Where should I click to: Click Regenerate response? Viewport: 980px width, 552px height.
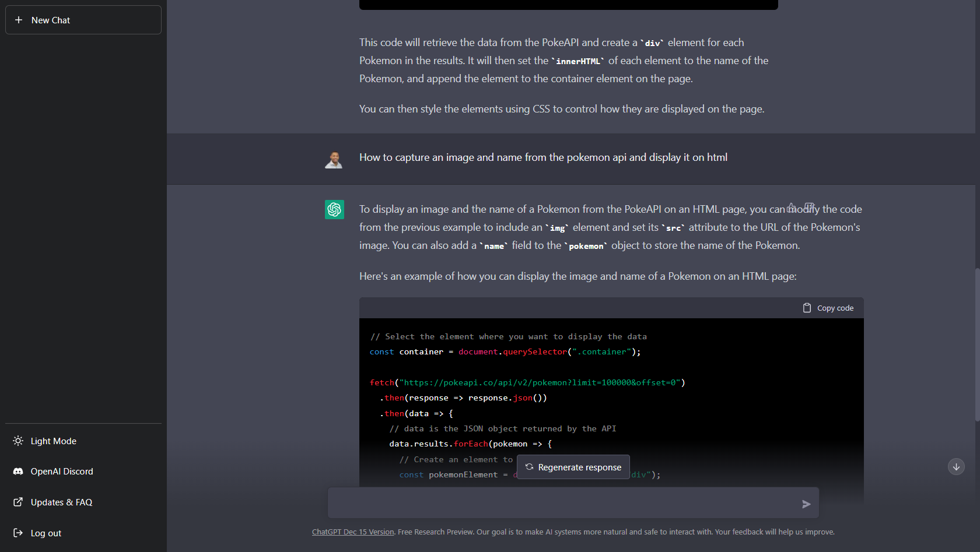[x=573, y=467]
